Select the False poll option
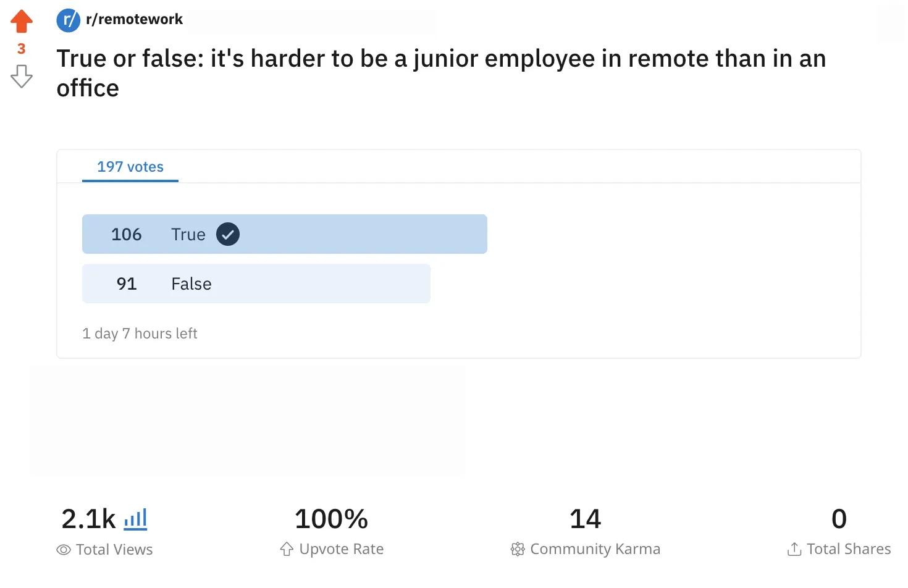The image size is (908, 588). coord(256,284)
